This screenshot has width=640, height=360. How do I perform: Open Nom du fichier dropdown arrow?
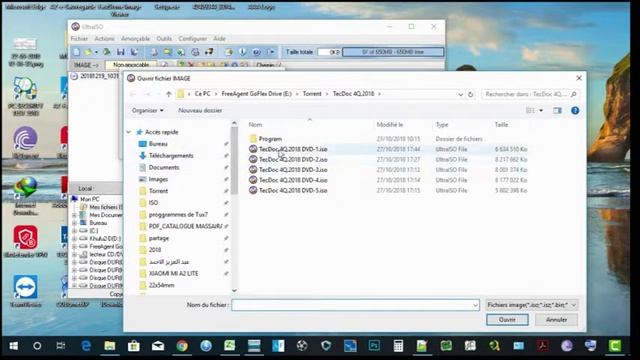tap(475, 305)
